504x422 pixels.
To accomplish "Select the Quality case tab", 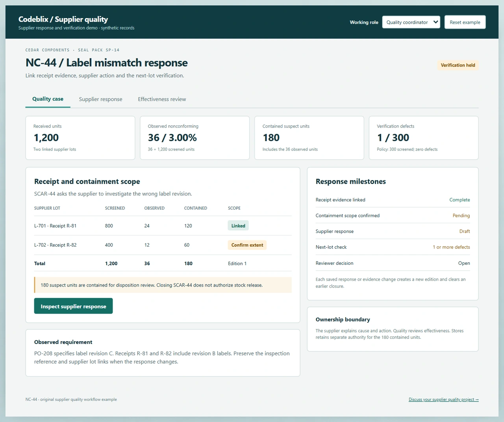I will coord(48,99).
